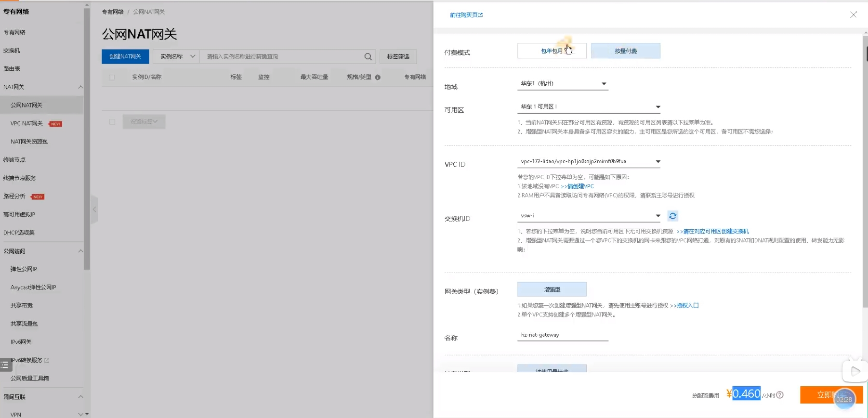Screen dimensions: 868x418
Task: Click the floating video play icon
Action: click(x=855, y=371)
